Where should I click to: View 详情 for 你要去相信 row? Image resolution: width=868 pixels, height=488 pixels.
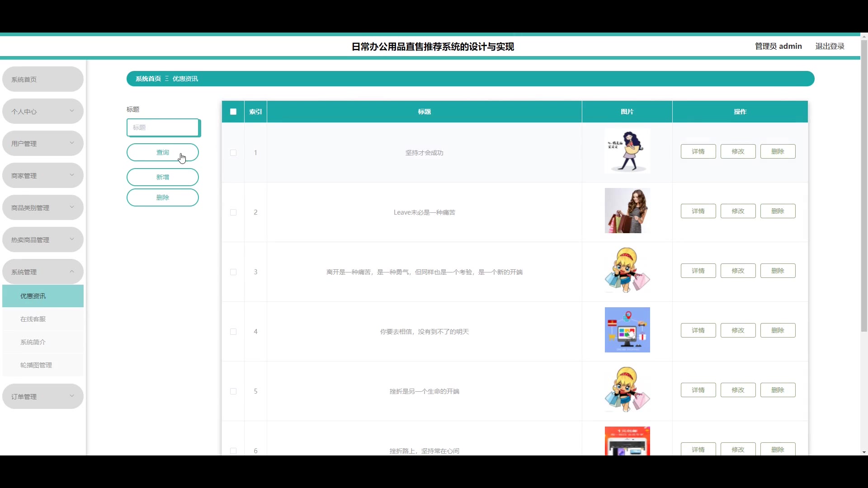pos(698,330)
